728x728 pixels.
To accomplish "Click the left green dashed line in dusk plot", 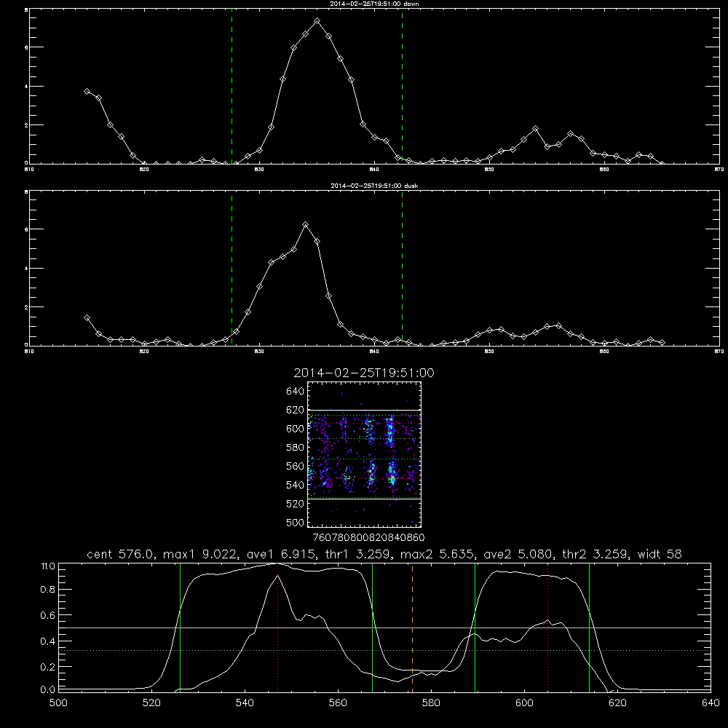I will 232,268.
